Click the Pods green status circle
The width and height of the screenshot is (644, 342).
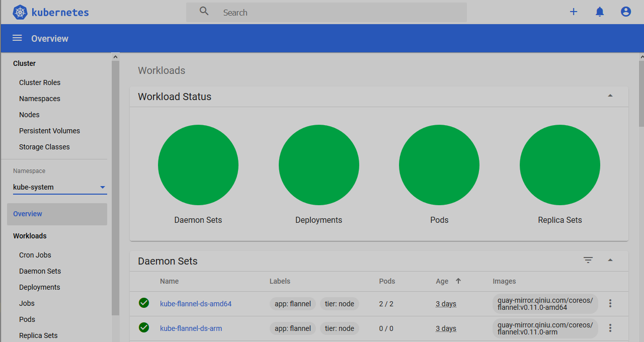pos(439,165)
